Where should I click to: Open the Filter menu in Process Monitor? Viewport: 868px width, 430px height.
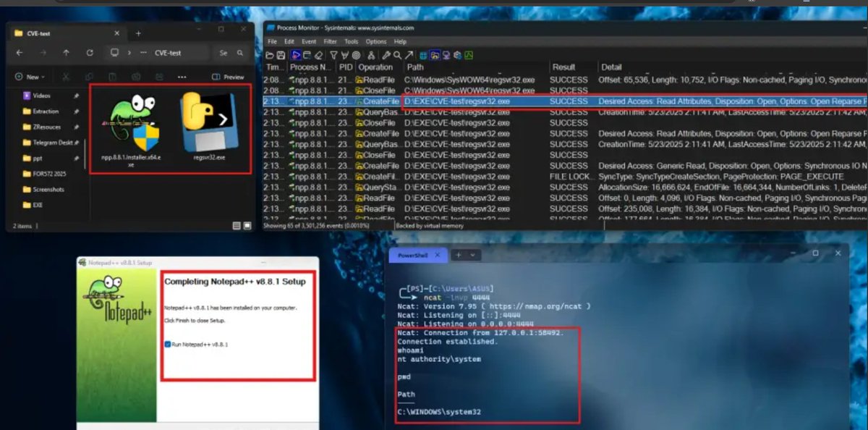click(x=330, y=41)
